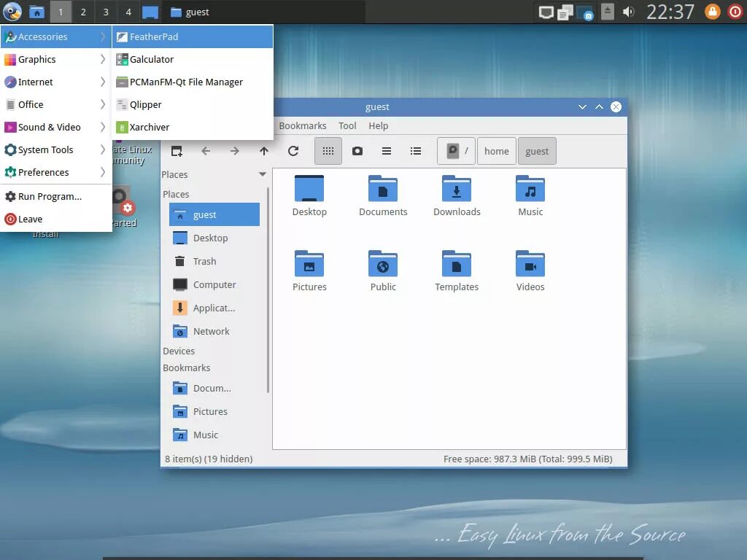Open PCManFM-Qt File Manager menu entry
Image resolution: width=747 pixels, height=560 pixels.
(x=193, y=82)
